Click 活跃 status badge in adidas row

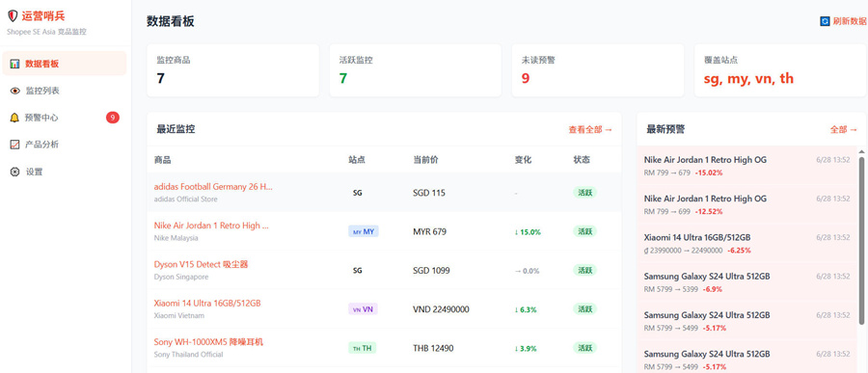[x=585, y=193]
